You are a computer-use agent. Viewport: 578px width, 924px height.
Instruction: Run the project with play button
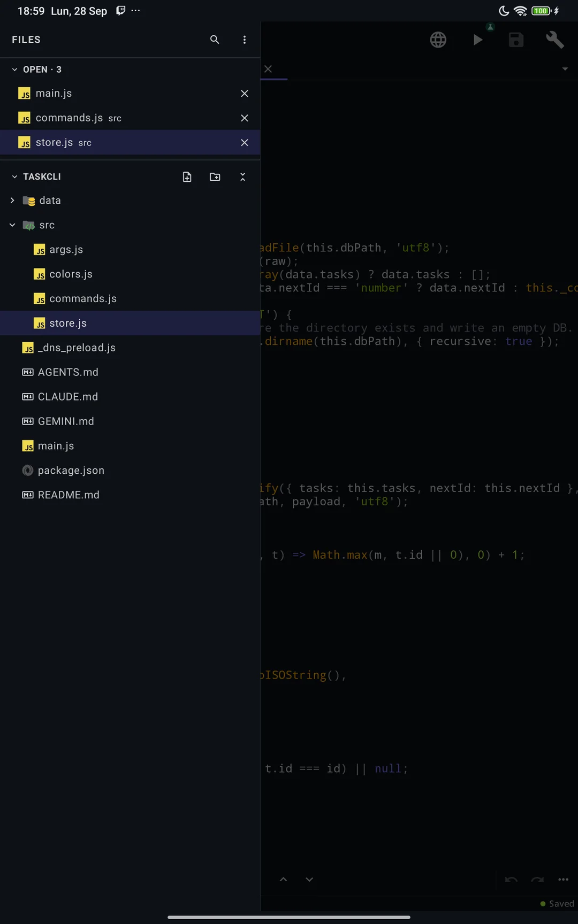coord(478,40)
